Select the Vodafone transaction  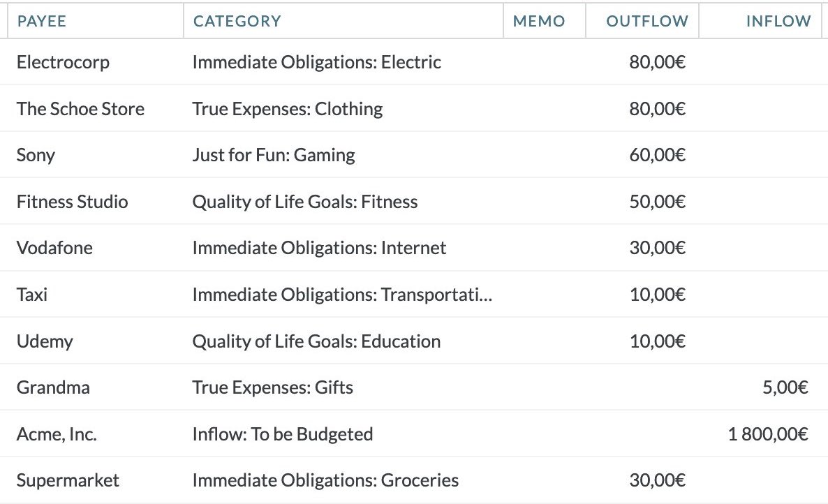point(414,248)
